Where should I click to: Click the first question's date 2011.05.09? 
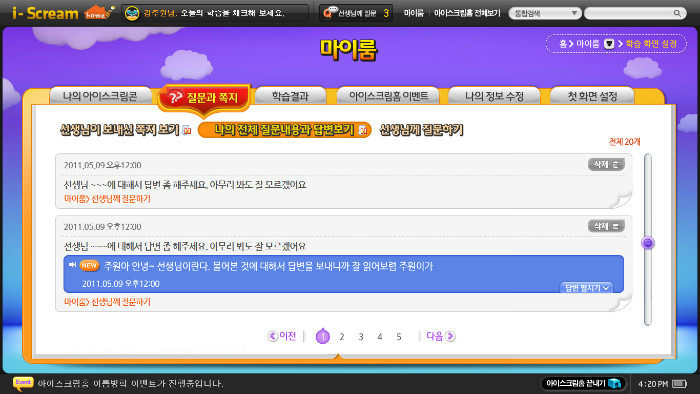(x=102, y=165)
